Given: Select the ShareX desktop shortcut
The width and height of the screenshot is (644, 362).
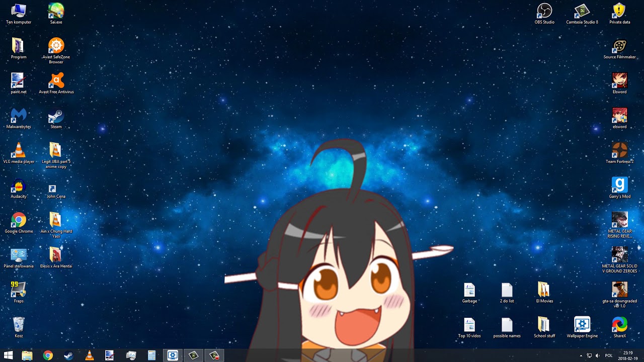Looking at the screenshot, I should [619, 328].
